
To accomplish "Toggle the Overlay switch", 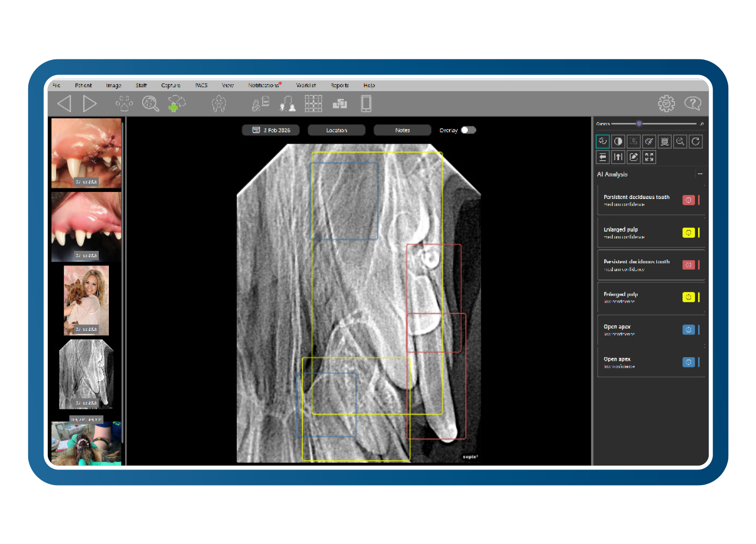I will pos(468,130).
